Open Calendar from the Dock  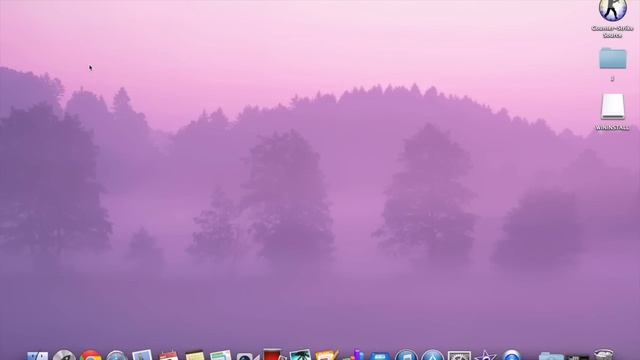click(x=169, y=356)
